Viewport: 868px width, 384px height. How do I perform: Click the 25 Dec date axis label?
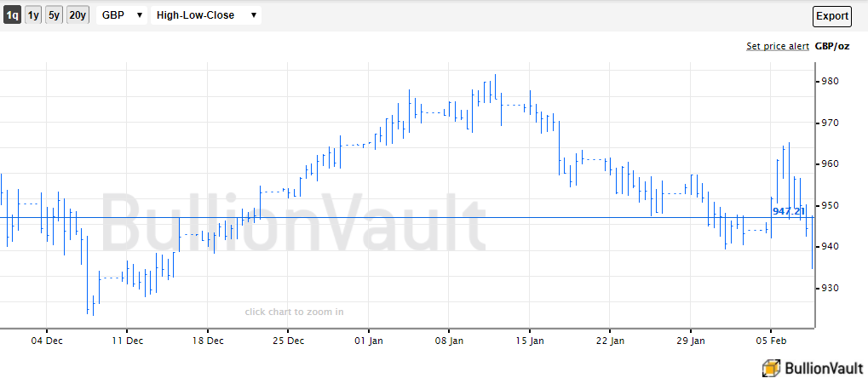(x=288, y=341)
